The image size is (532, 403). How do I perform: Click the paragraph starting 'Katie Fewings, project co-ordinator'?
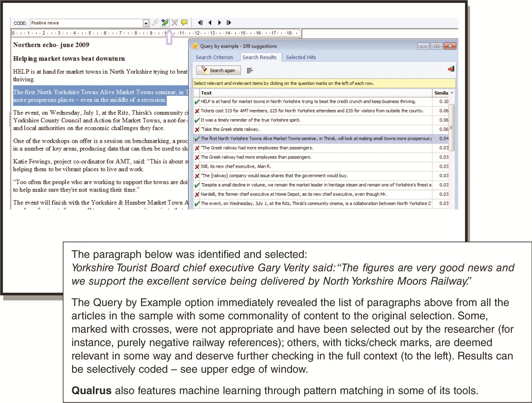tap(101, 165)
